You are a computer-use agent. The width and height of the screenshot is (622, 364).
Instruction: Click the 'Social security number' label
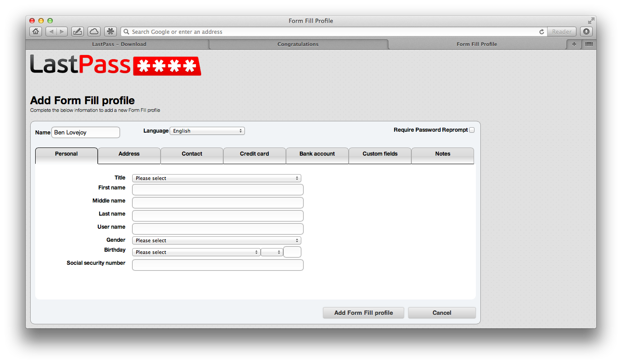pyautogui.click(x=96, y=263)
